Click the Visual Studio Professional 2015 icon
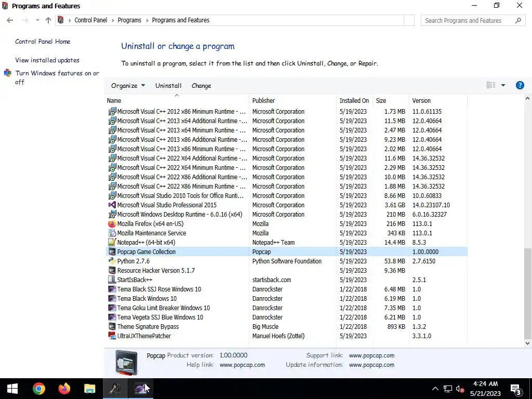The height and width of the screenshot is (399, 532). coord(112,205)
